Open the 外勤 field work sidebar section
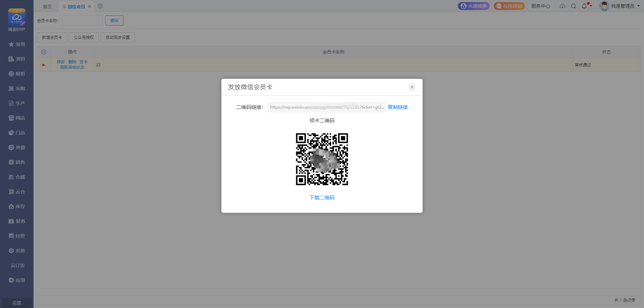 click(17, 147)
